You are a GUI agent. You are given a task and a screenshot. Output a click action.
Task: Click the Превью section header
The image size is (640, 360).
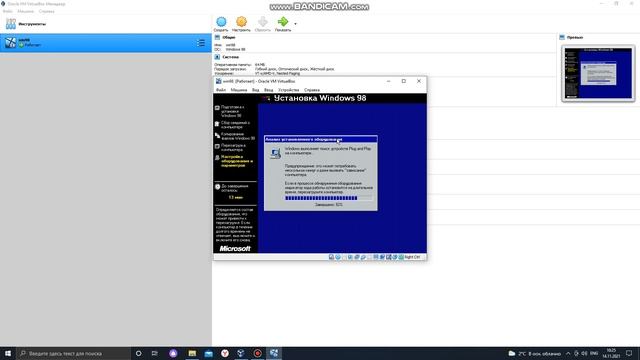[575, 37]
